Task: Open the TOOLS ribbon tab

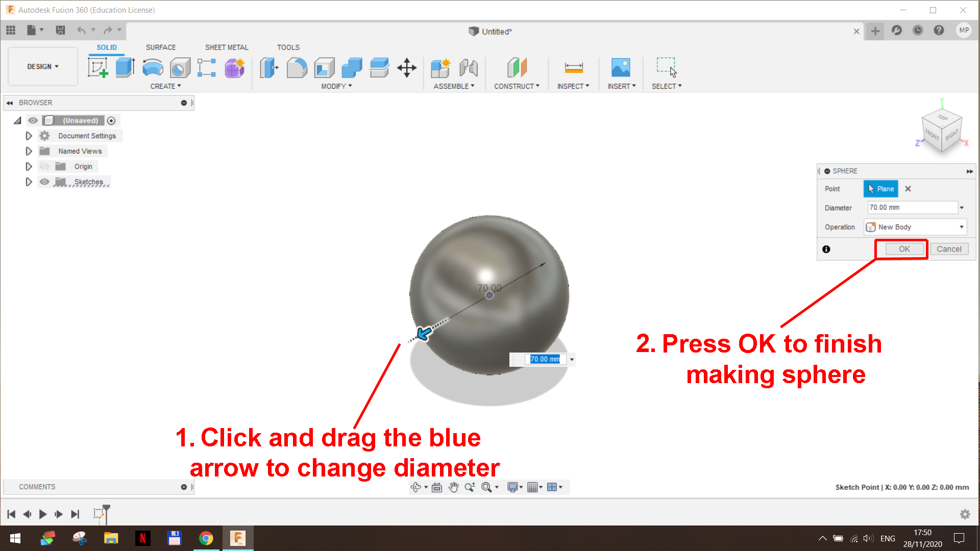Action: click(x=288, y=47)
